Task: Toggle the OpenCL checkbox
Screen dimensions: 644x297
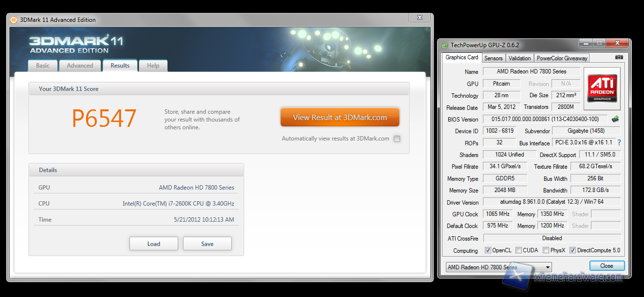Action: click(x=488, y=250)
